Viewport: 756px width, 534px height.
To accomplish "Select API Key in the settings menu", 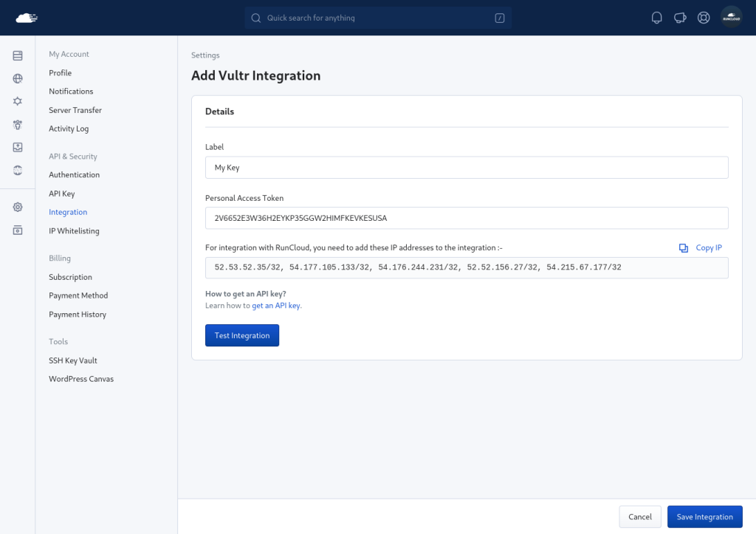I will point(62,194).
